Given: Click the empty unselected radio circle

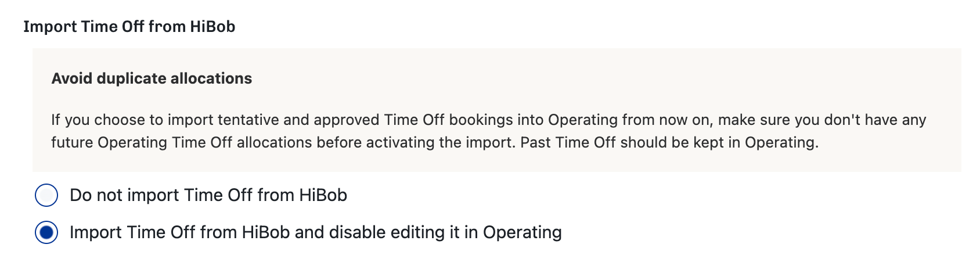Looking at the screenshot, I should 46,195.
